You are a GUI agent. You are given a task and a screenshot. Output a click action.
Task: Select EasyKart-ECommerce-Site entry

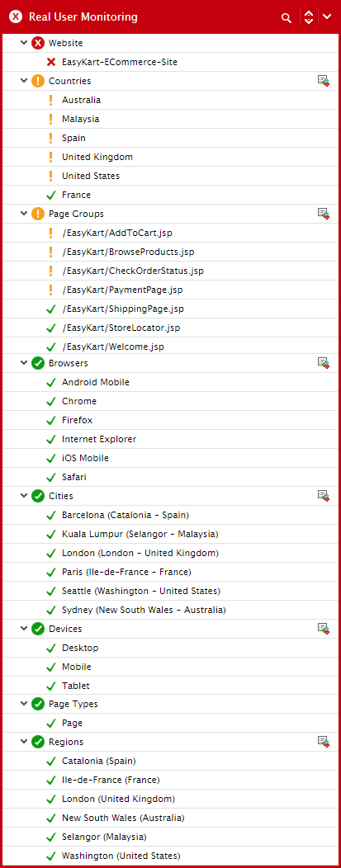(x=120, y=62)
